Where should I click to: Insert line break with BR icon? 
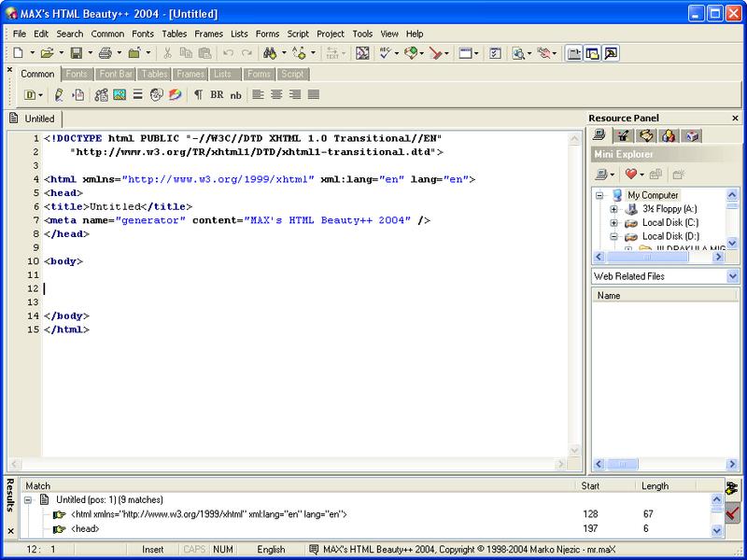pyautogui.click(x=217, y=94)
